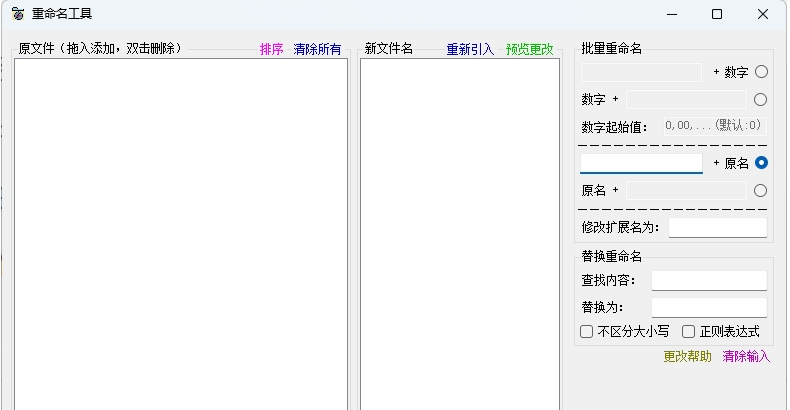Click the 修改扩展名为 input field
The height and width of the screenshot is (410, 790).
[x=718, y=227]
